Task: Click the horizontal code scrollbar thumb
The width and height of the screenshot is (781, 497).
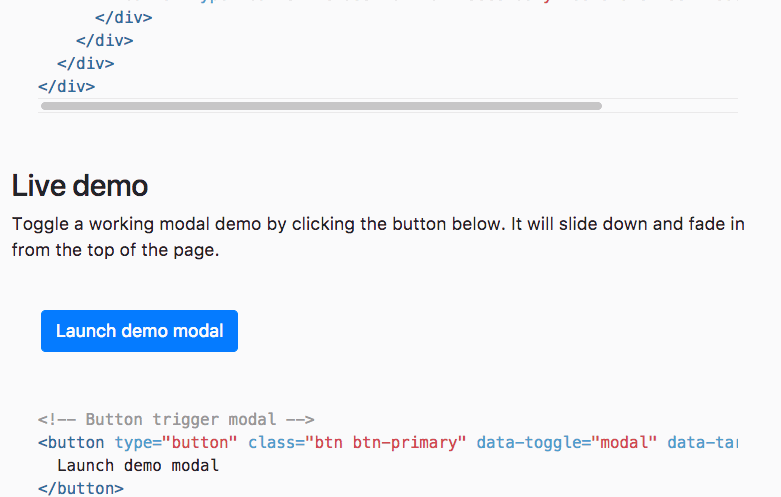Action: point(320,105)
